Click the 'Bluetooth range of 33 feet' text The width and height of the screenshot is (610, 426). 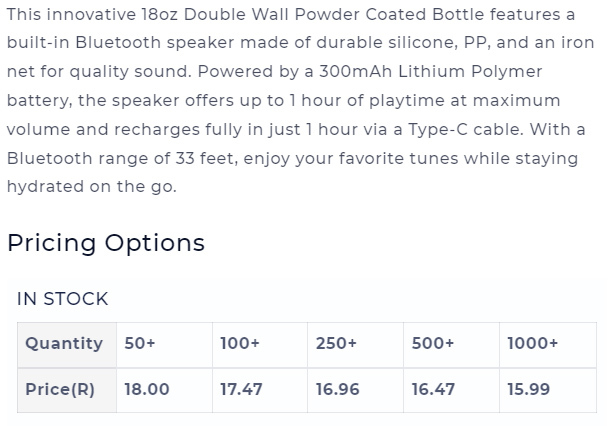click(x=122, y=159)
